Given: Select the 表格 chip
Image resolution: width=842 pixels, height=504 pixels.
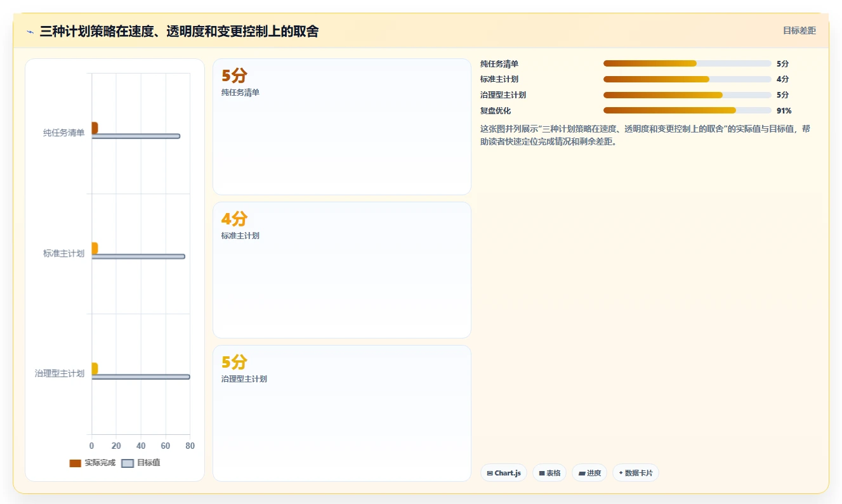Looking at the screenshot, I should coord(549,473).
